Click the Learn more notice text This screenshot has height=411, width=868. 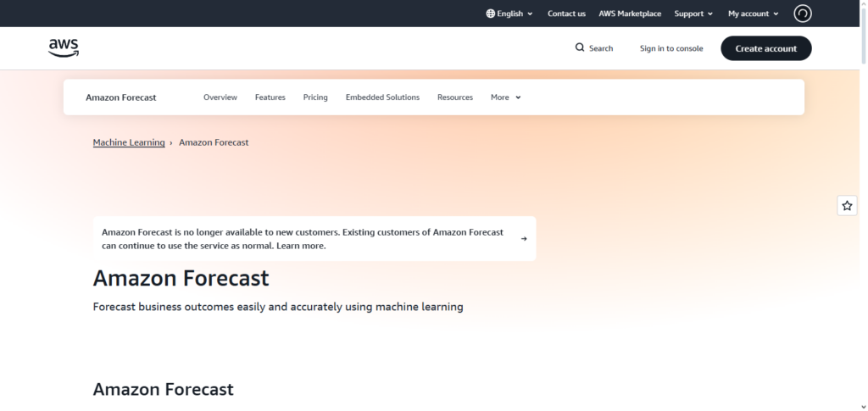(301, 246)
